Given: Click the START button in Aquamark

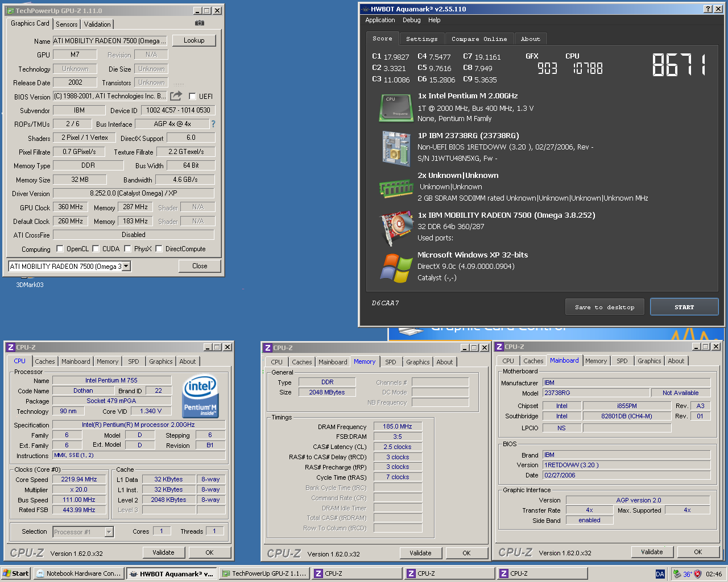Looking at the screenshot, I should [x=684, y=307].
